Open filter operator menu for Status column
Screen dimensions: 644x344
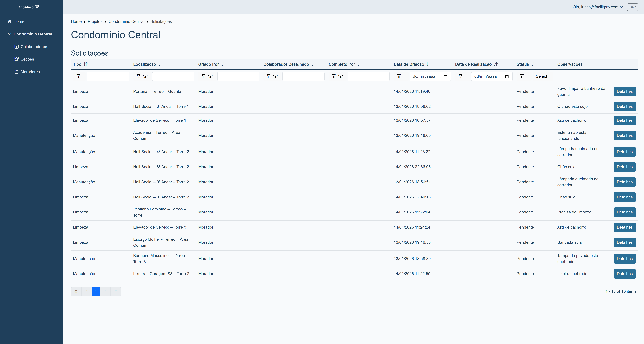524,76
